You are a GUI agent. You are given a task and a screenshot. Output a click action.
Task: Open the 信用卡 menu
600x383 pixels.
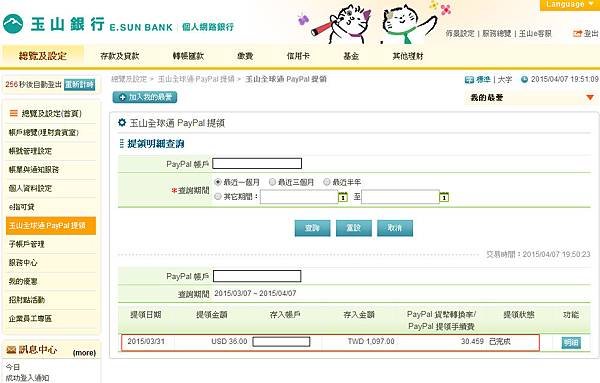[x=298, y=56]
